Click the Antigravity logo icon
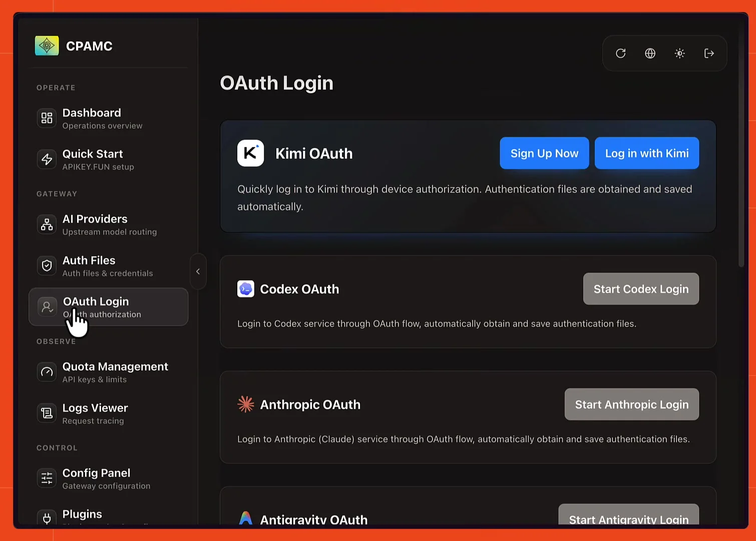756x541 pixels. click(245, 517)
